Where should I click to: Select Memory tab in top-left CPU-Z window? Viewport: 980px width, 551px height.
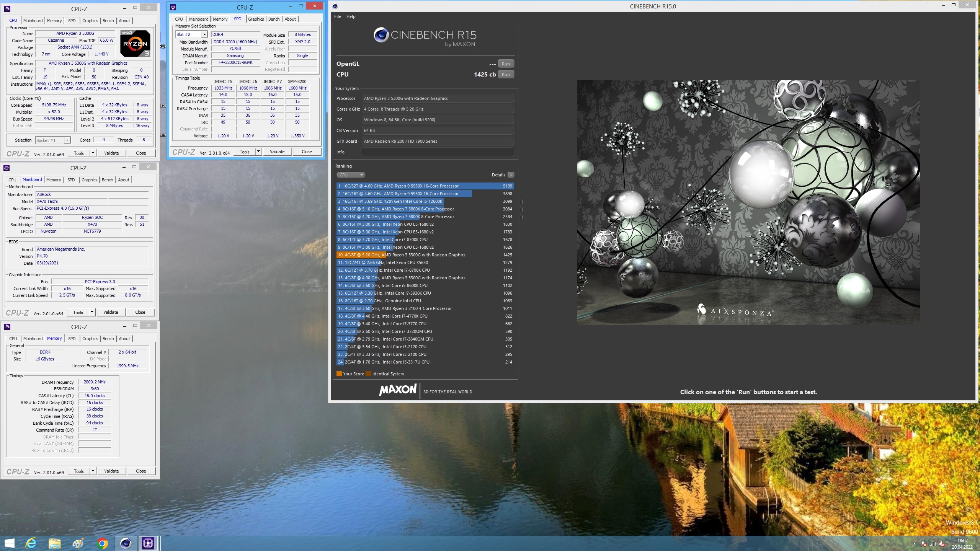coord(54,21)
